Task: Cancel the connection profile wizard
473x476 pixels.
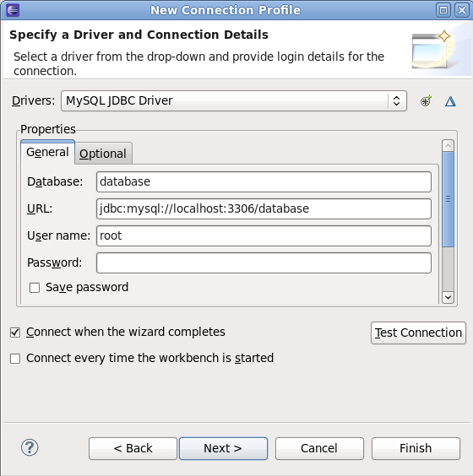Action: click(x=319, y=448)
